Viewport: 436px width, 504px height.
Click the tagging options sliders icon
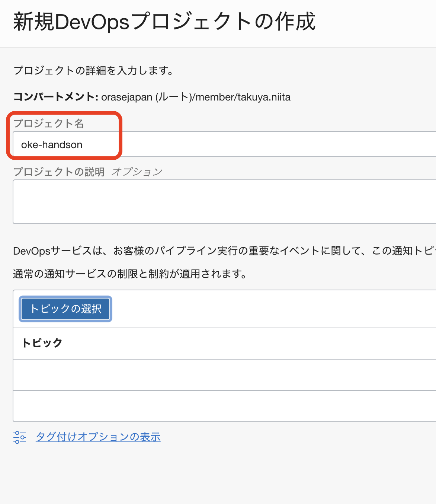tap(20, 437)
